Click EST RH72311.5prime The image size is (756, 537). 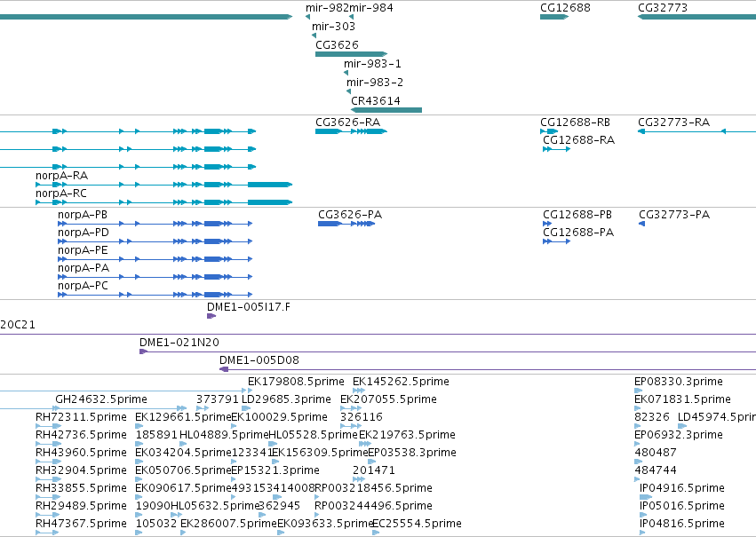[81, 417]
